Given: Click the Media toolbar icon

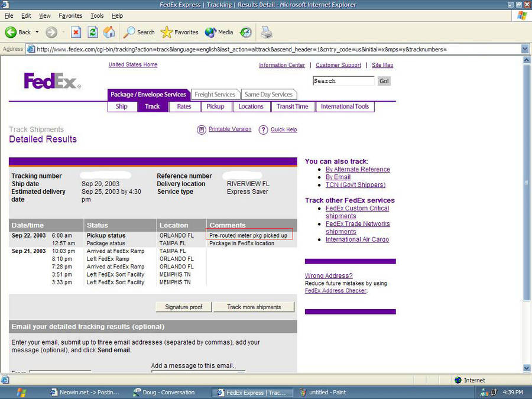Looking at the screenshot, I should coord(219,32).
